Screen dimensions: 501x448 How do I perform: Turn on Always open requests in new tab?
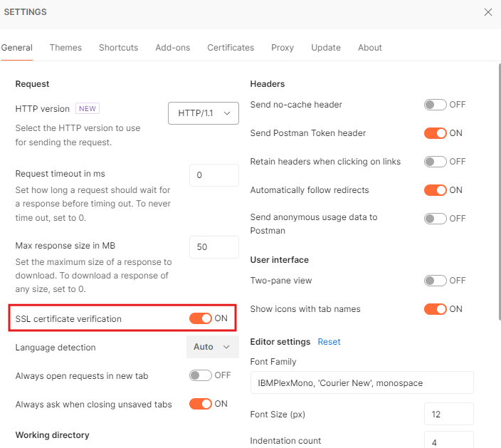(201, 375)
